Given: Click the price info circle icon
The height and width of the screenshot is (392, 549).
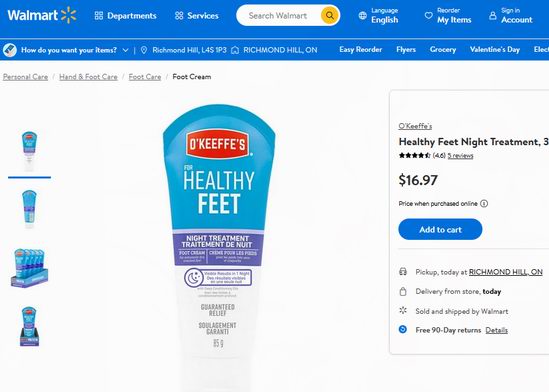Looking at the screenshot, I should pyautogui.click(x=484, y=203).
